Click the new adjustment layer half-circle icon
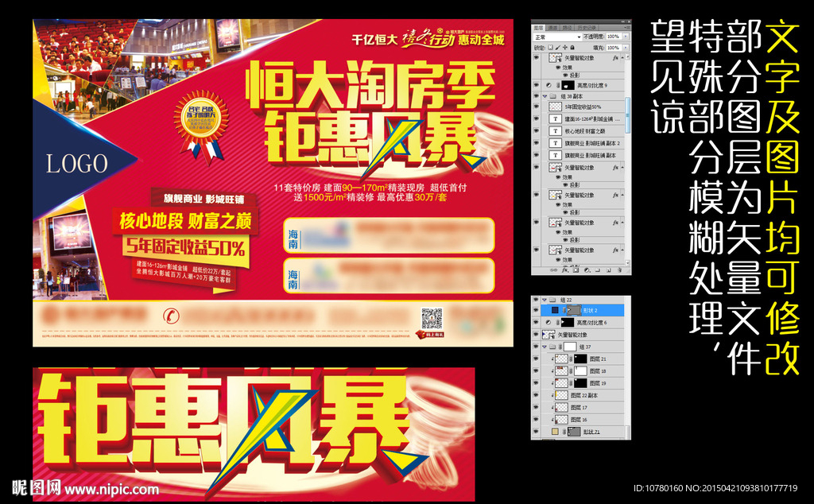Image resolution: width=814 pixels, height=504 pixels. pos(587,270)
